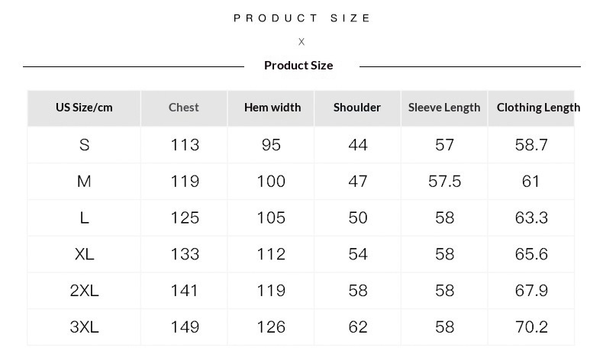This screenshot has width=603, height=364.
Task: Click the sleeve length value 57.5
Action: click(444, 182)
